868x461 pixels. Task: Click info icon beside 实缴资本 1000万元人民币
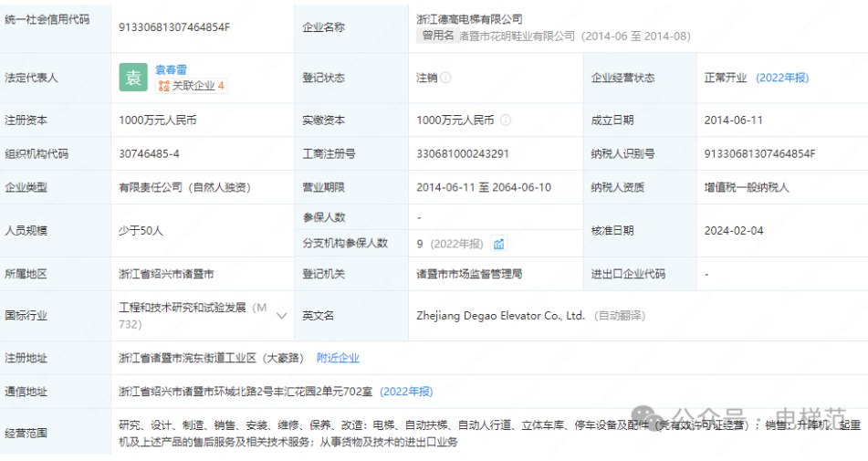click(506, 120)
